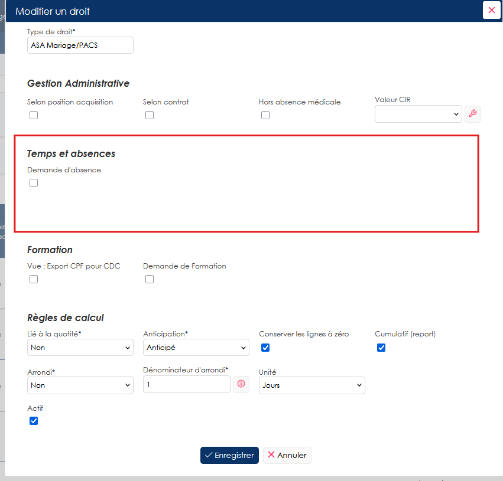Open the Valeur CIR dropdown
This screenshot has width=503, height=481.
tap(418, 114)
